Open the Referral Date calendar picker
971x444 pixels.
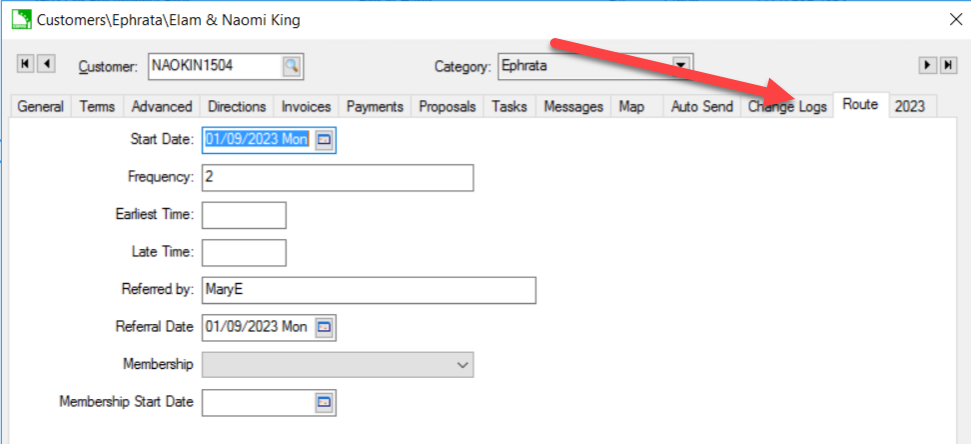(324, 327)
